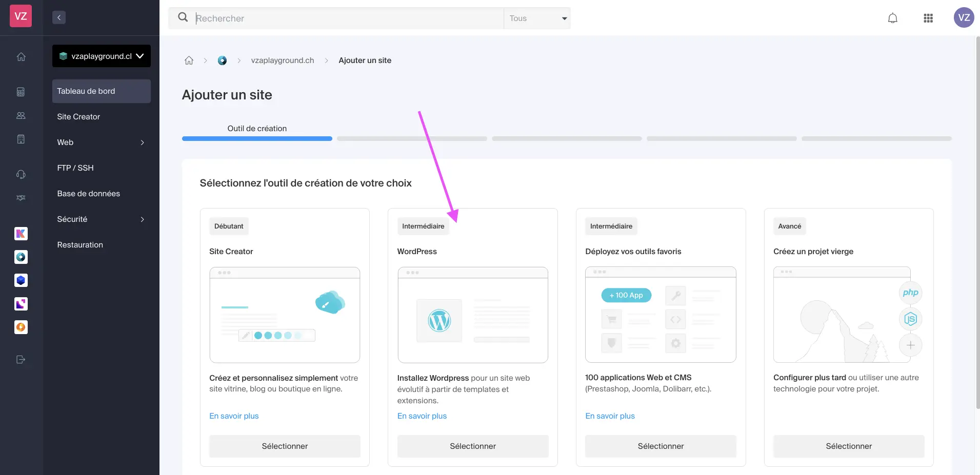
Task: Open the VZ user avatar menu
Action: tap(964, 17)
